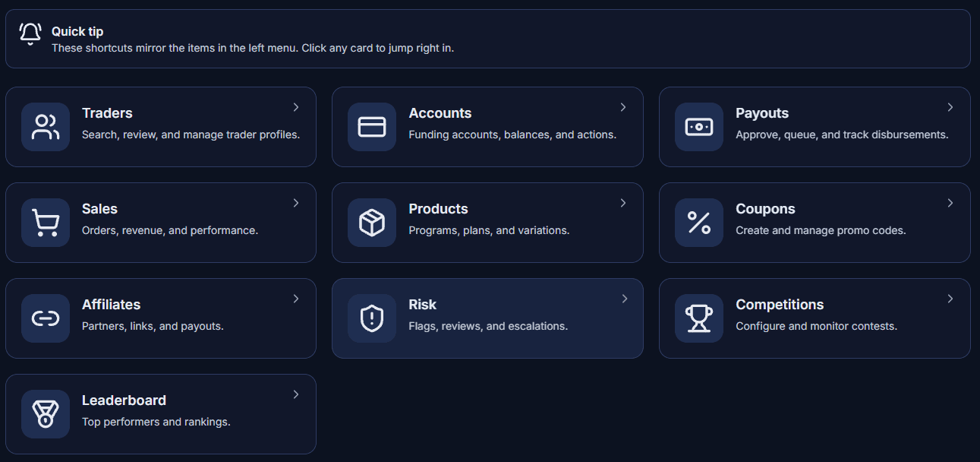Navigate to the Payouts page

[x=815, y=126]
